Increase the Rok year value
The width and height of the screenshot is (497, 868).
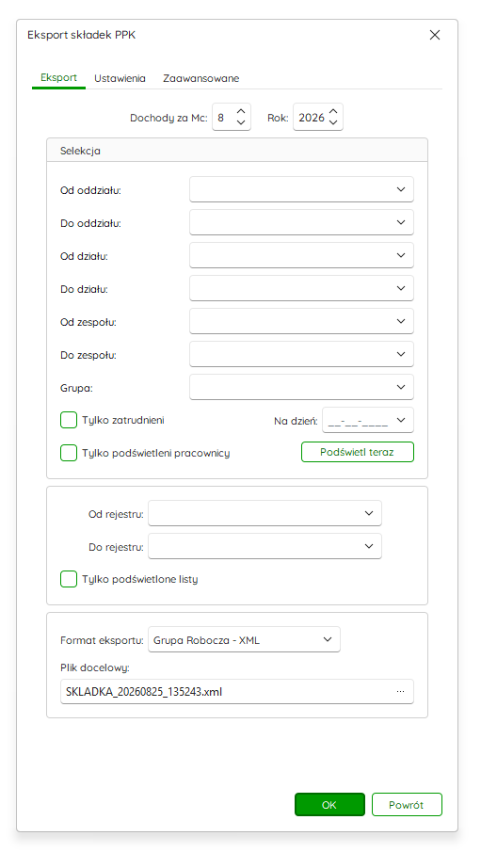(333, 112)
